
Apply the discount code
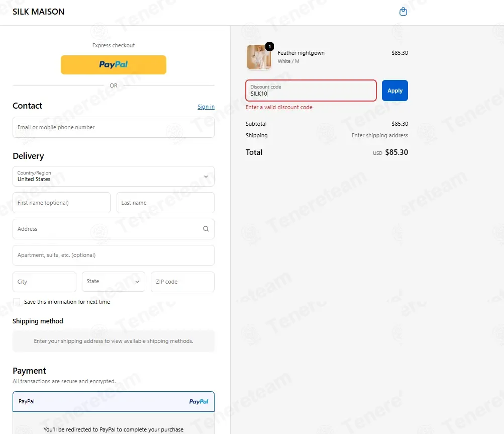395,91
